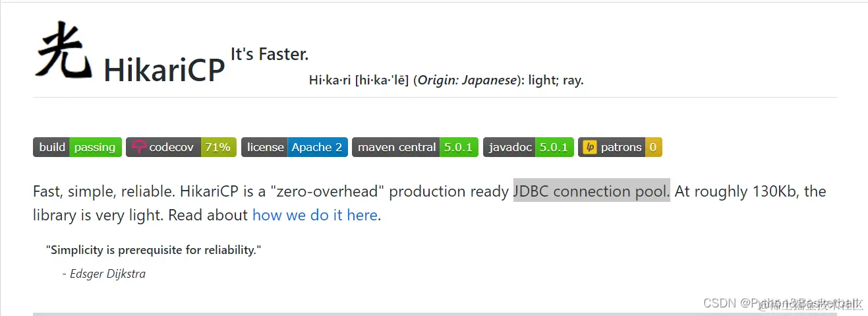Click the 'It's Faster.' tagline

(x=270, y=54)
